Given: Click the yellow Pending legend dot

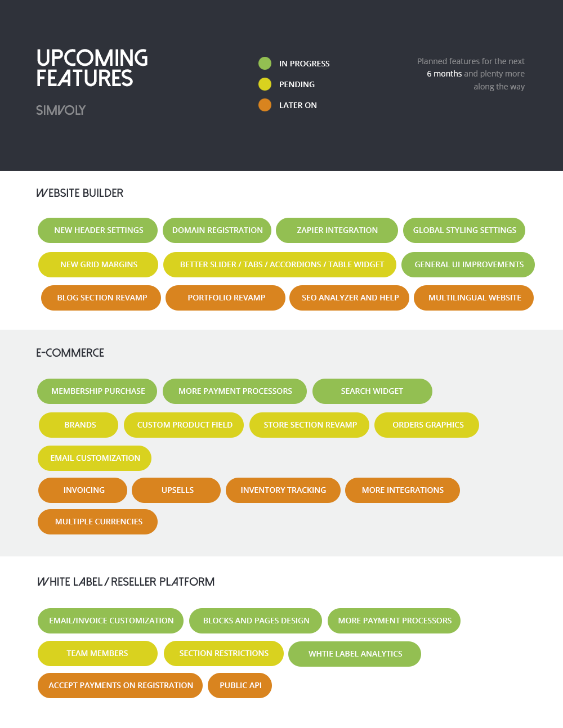Looking at the screenshot, I should (x=265, y=84).
